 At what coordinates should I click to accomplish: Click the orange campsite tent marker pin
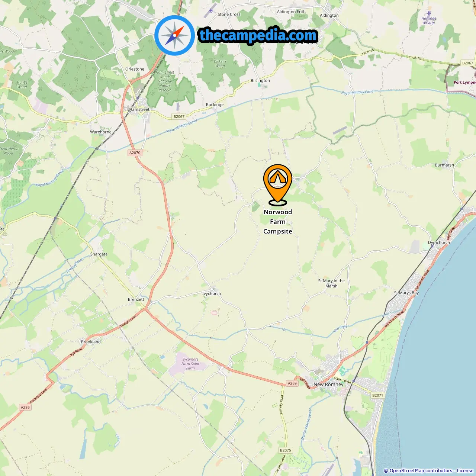coord(278,185)
